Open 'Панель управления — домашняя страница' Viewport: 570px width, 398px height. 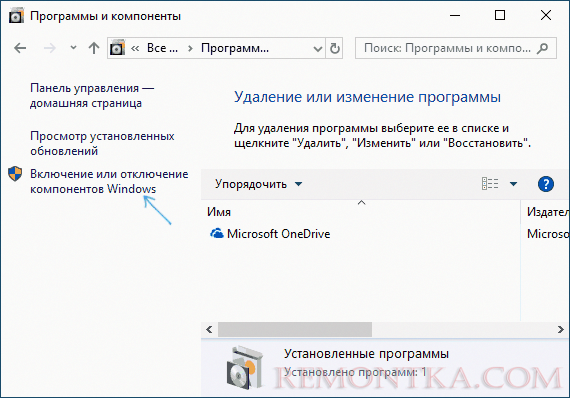pyautogui.click(x=92, y=95)
